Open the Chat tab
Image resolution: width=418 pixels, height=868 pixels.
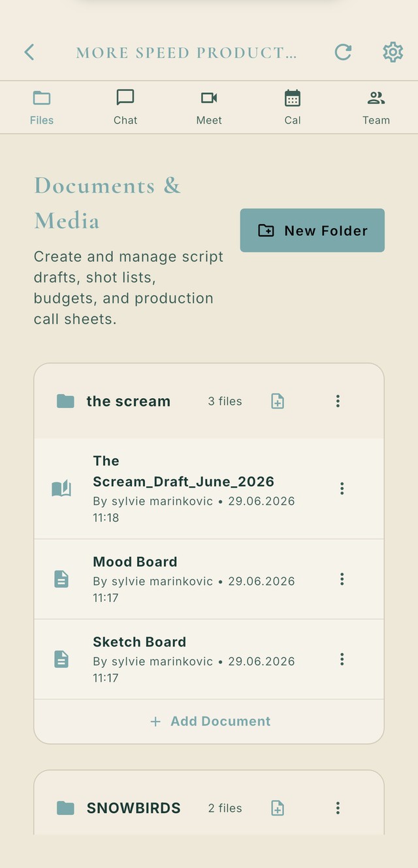click(x=125, y=108)
